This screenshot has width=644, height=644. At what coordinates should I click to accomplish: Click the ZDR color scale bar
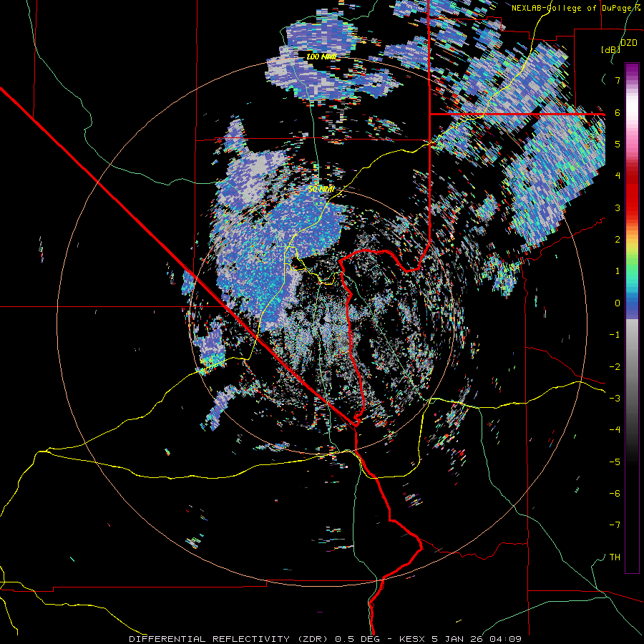click(632, 318)
